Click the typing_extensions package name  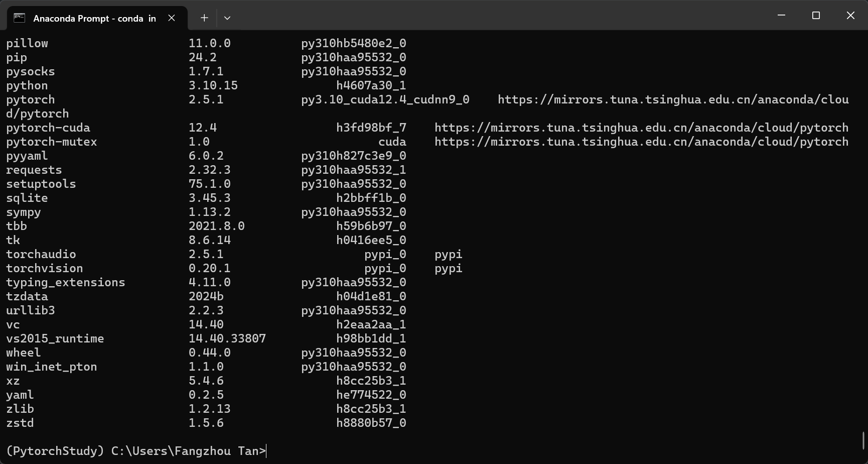[66, 282]
